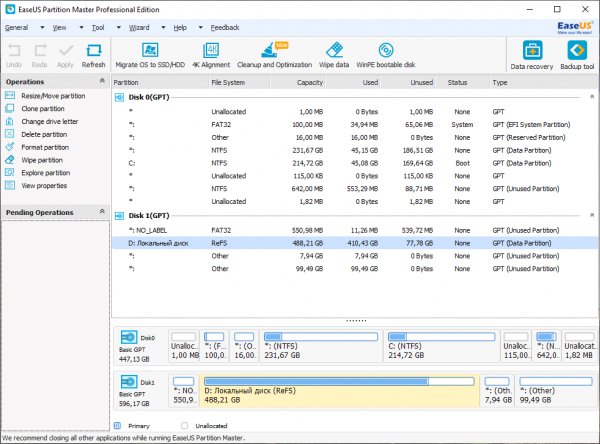
Task: Open View properties
Action: point(44,186)
